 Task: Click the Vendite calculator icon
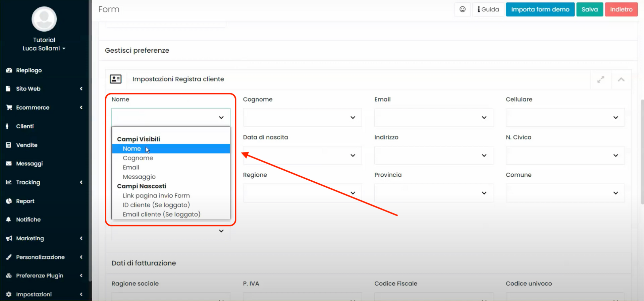[8, 145]
